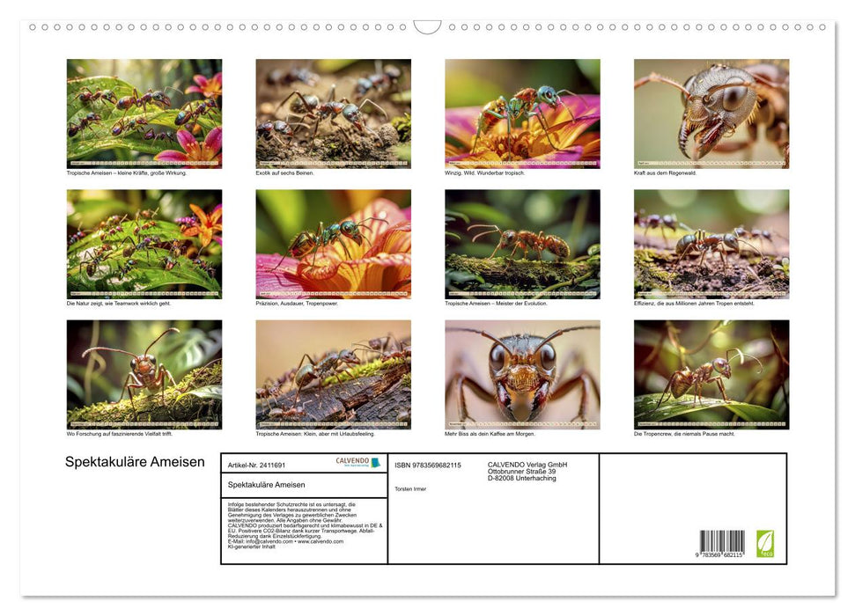Select thumbnail 'Die Natur zeigt, wie Teamwork wirklich geht'
855x616 pixels.
144,244
